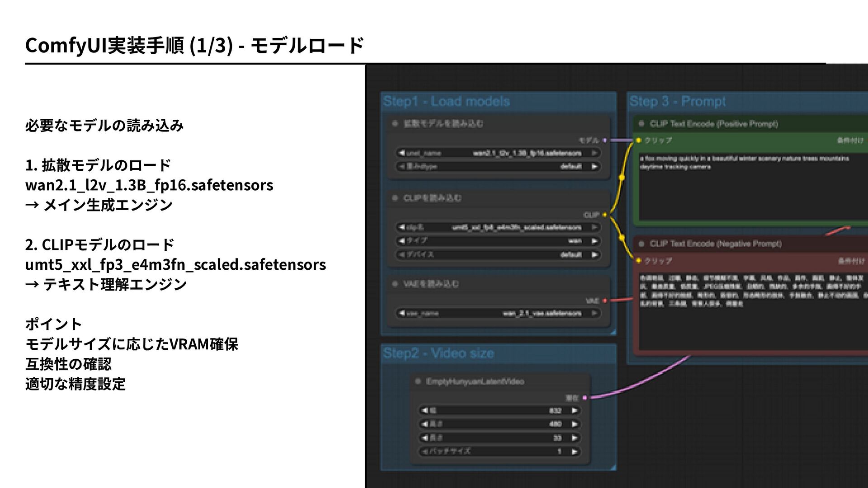Image resolution: width=868 pixels, height=488 pixels.
Task: Select next デバイス value with right arrow
Action: (x=594, y=254)
